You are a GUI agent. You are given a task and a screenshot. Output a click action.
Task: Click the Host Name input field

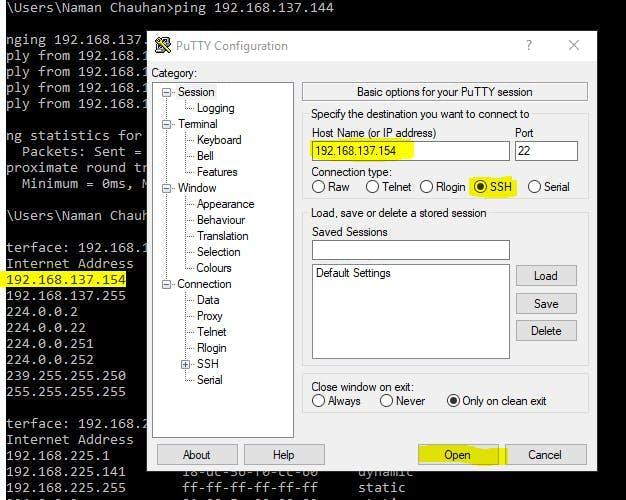[x=410, y=151]
